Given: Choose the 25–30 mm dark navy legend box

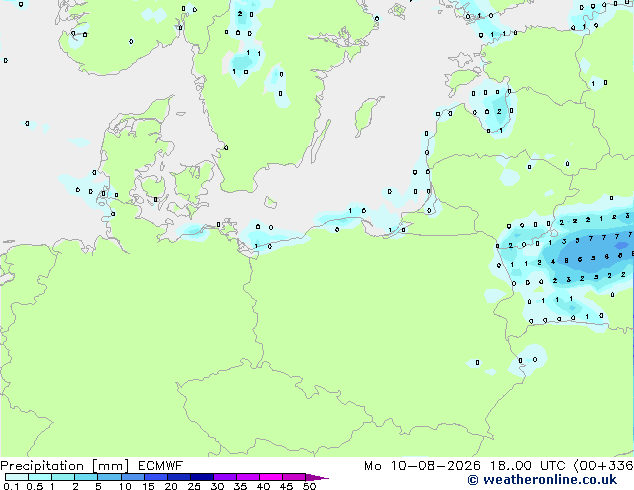Looking at the screenshot, I should click(202, 477).
